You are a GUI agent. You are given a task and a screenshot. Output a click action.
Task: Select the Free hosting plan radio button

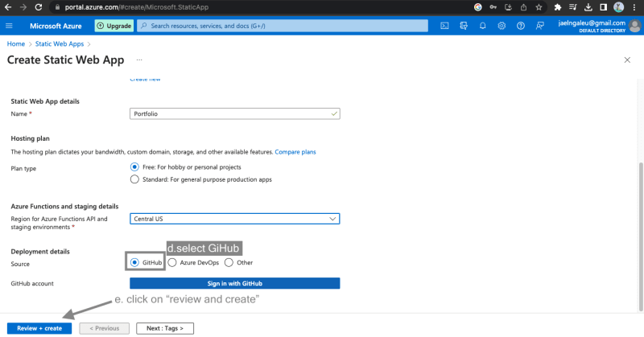pos(134,167)
